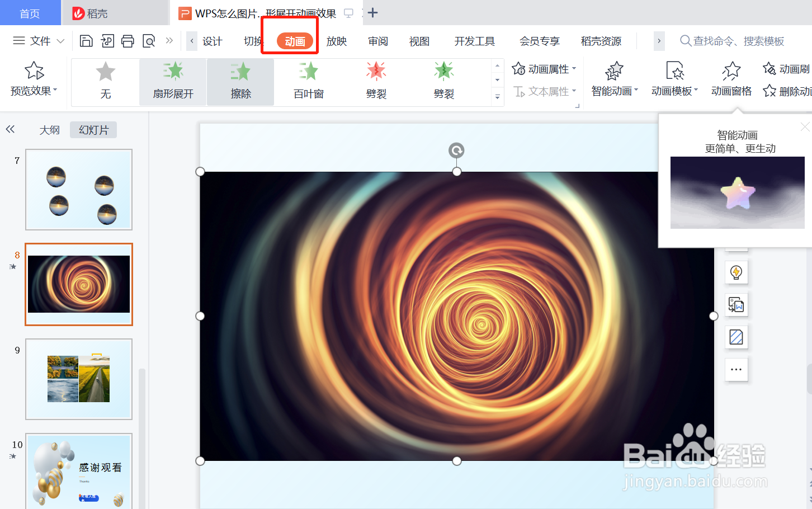Open the 动画模板 dropdown arrow
This screenshot has height=509, width=812.
coord(696,90)
